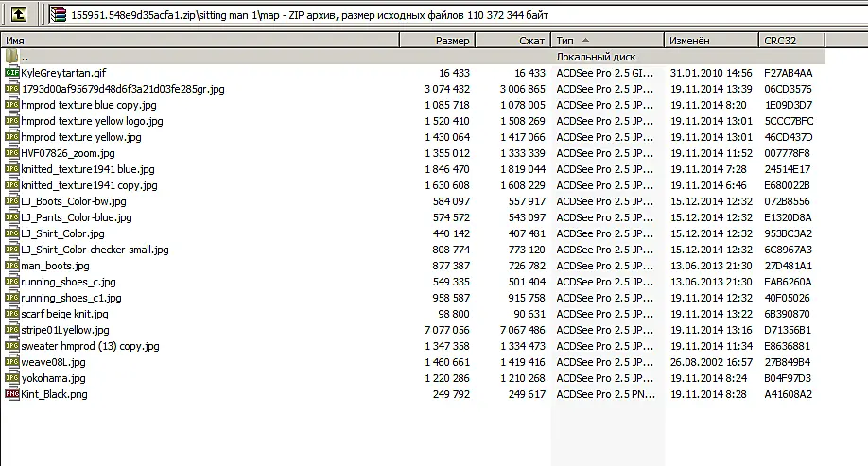
Task: Click icon of man_boots.jpg
Action: coord(11,266)
